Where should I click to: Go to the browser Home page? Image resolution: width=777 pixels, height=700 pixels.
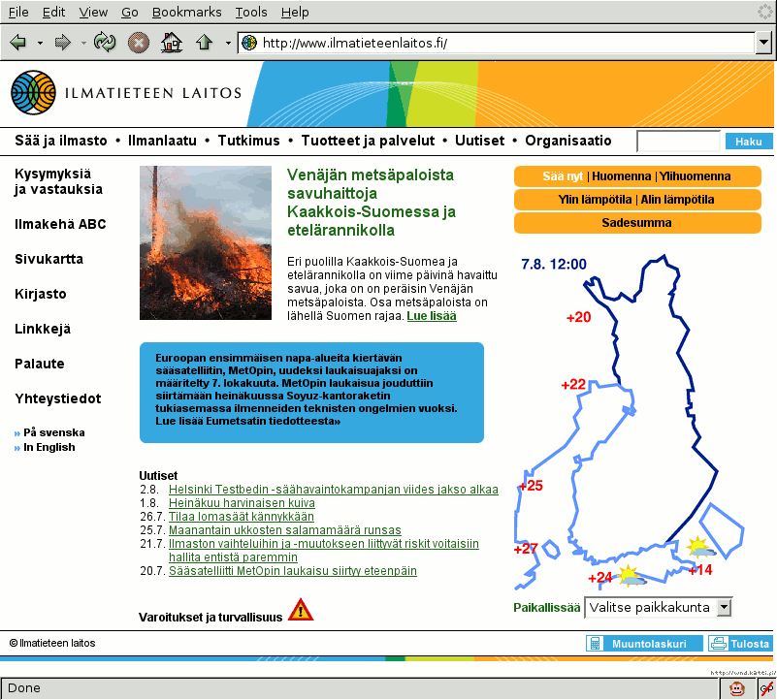[172, 43]
